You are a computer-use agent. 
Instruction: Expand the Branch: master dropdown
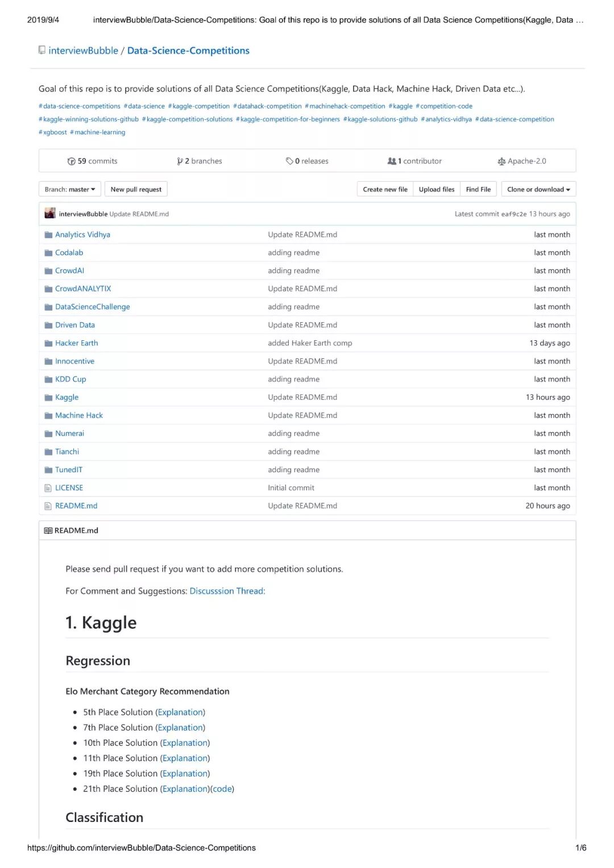coord(70,189)
